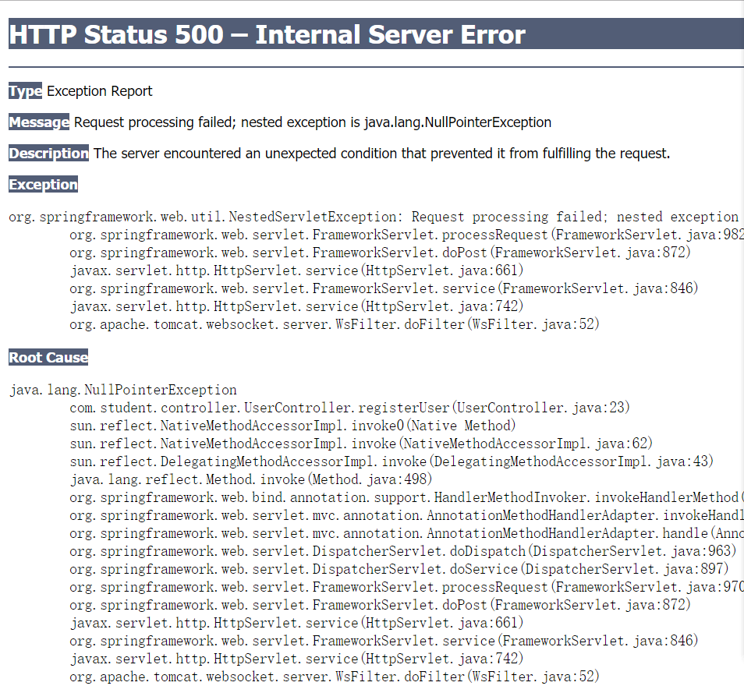Click the standalone java.lang.NullPointerException line under Root Cause

123,390
